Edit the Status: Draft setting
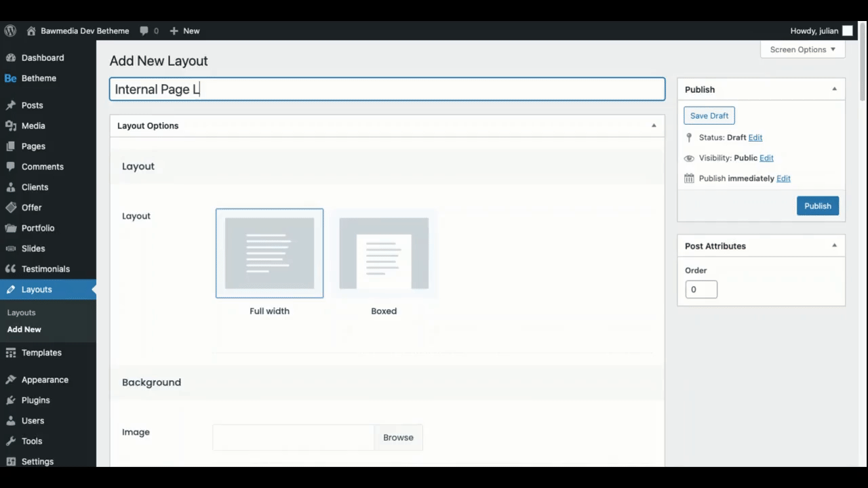The width and height of the screenshot is (868, 488). (x=755, y=138)
